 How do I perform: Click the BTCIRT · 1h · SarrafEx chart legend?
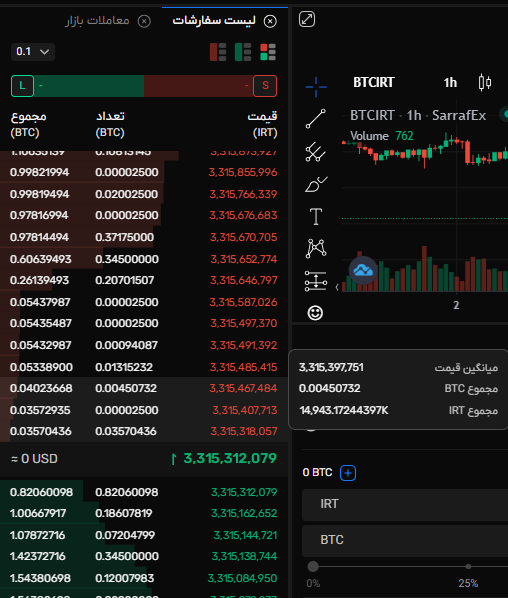tap(418, 115)
